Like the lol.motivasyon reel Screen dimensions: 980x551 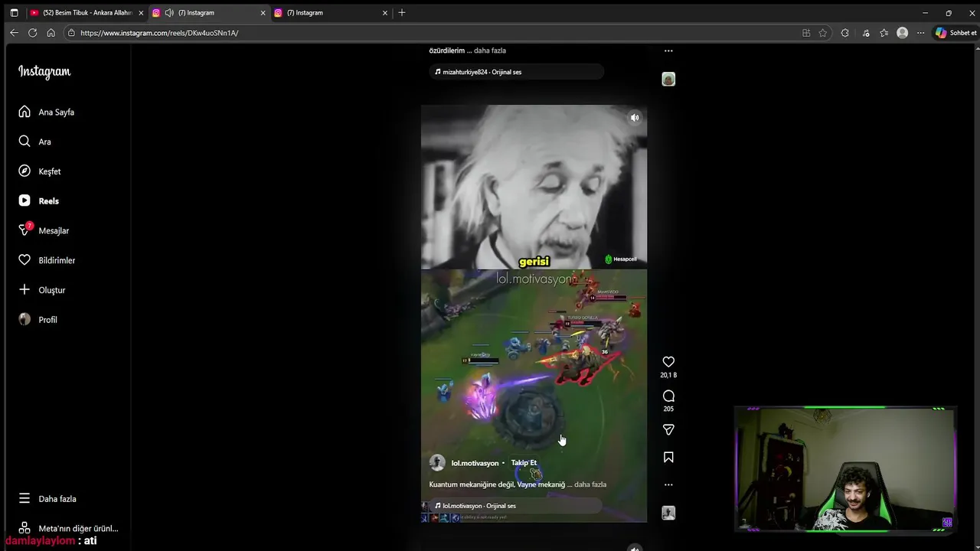(668, 361)
